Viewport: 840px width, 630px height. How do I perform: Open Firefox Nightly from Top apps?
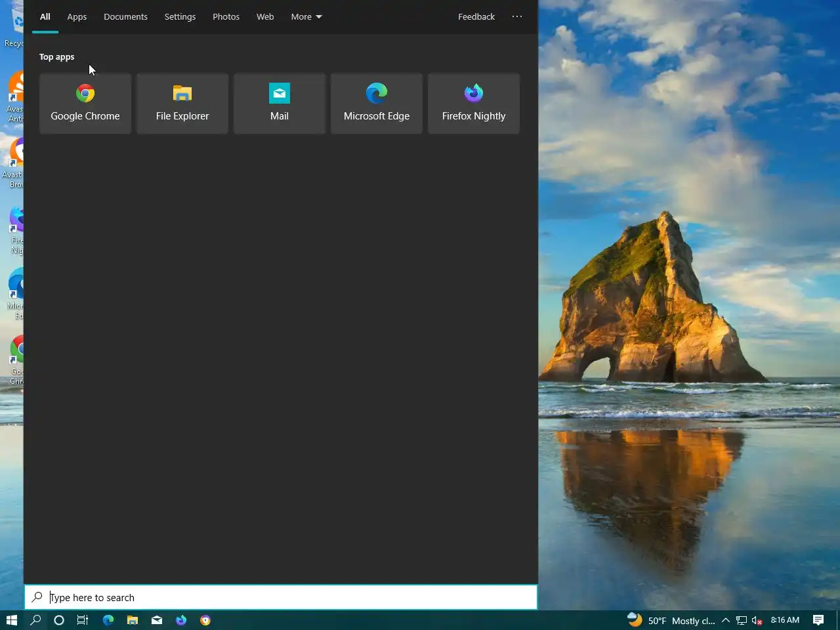pos(474,104)
